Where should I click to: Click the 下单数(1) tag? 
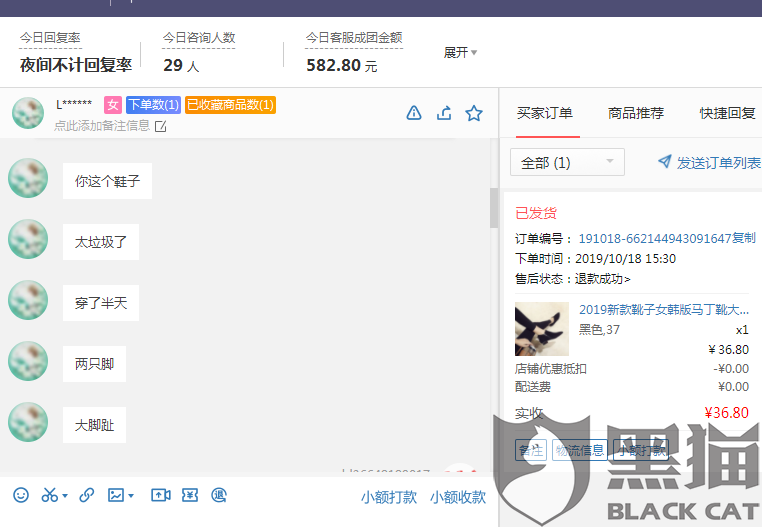(x=153, y=105)
